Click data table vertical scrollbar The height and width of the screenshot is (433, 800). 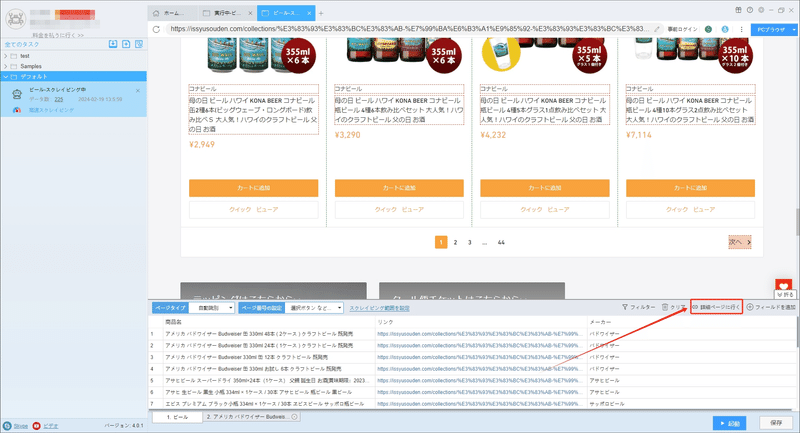click(797, 332)
